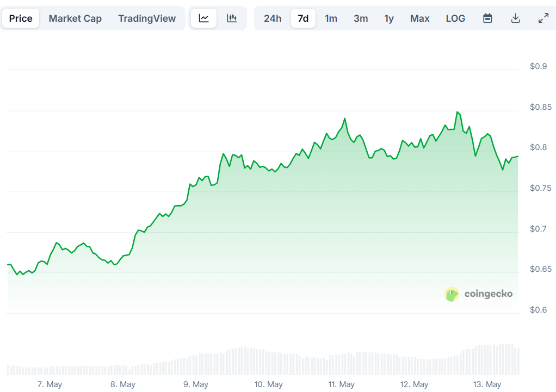Viewport: 556px width, 392px height.
Task: Toggle logarithmic scale with LOG
Action: 455,18
